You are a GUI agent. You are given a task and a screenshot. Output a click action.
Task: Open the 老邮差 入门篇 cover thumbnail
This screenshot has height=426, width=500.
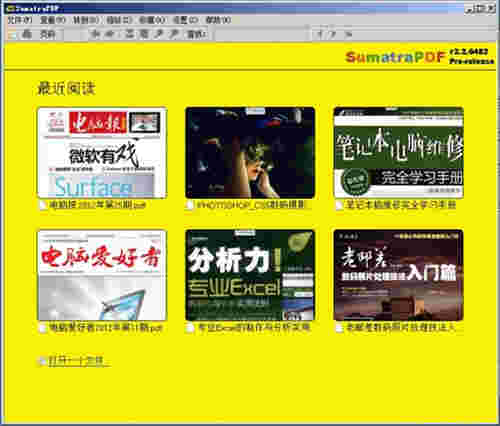pos(399,275)
